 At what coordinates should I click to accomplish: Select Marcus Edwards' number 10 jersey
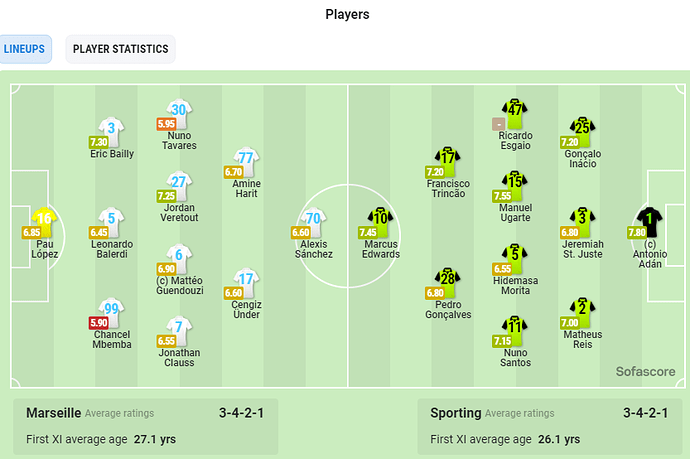click(x=381, y=222)
